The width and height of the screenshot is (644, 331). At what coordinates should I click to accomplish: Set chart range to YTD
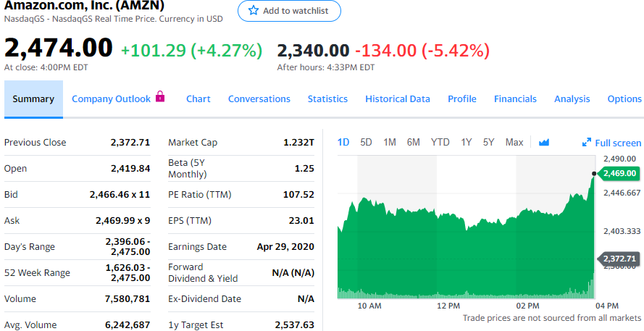pyautogui.click(x=440, y=143)
